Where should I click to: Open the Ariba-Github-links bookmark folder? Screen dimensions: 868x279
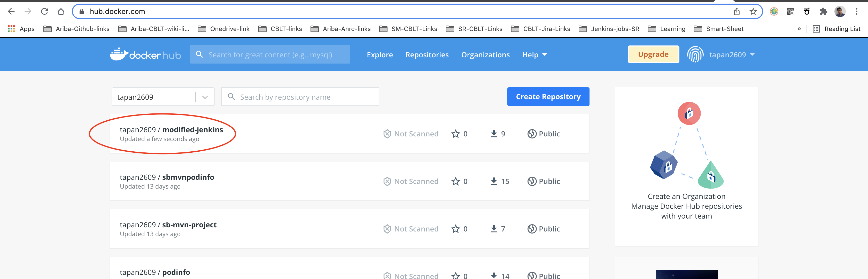[x=76, y=29]
